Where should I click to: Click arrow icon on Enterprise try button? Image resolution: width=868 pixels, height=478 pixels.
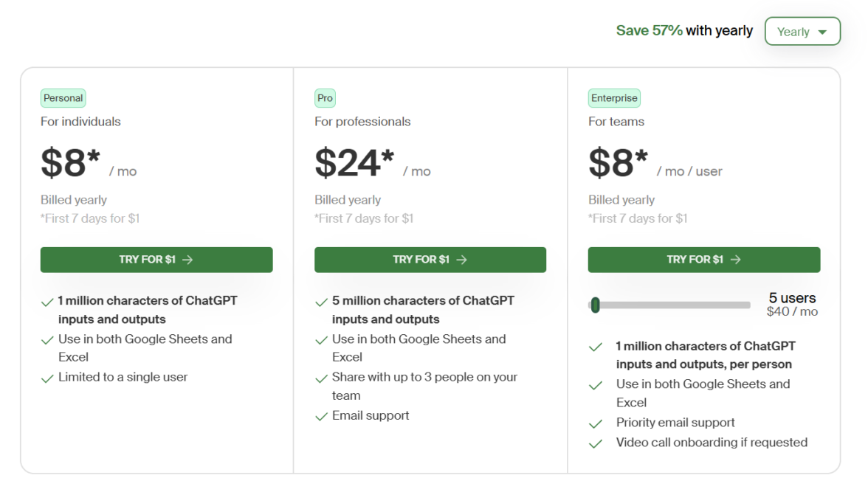click(x=735, y=260)
